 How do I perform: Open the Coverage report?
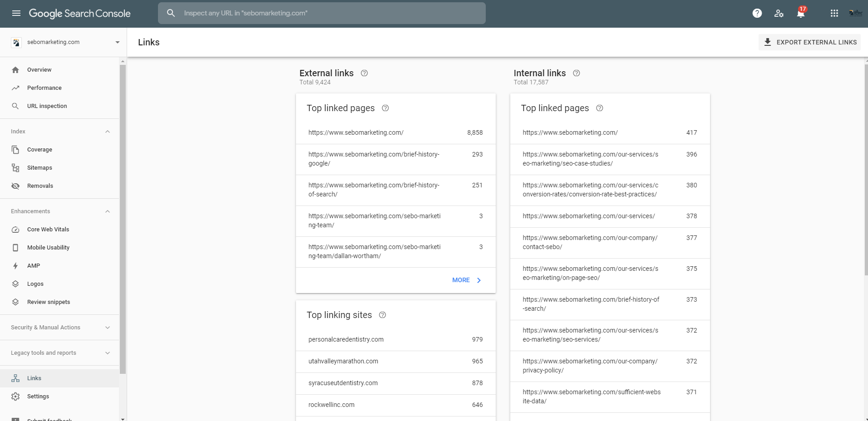[x=59, y=149]
